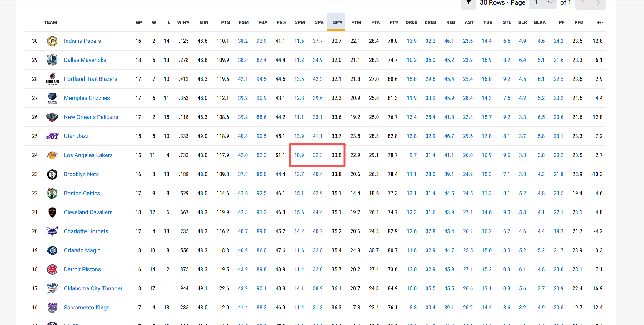Open the Page number dropdown
The height and width of the screenshot is (325, 644).
[543, 3]
